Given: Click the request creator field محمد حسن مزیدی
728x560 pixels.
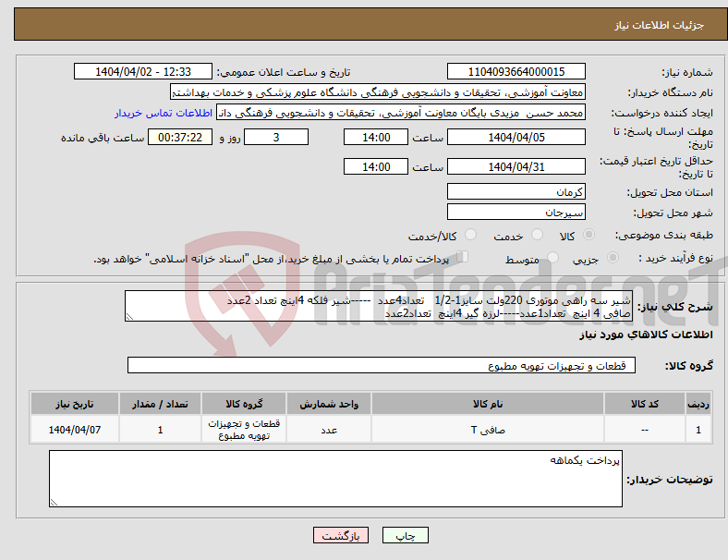Looking at the screenshot, I should pyautogui.click(x=401, y=113).
